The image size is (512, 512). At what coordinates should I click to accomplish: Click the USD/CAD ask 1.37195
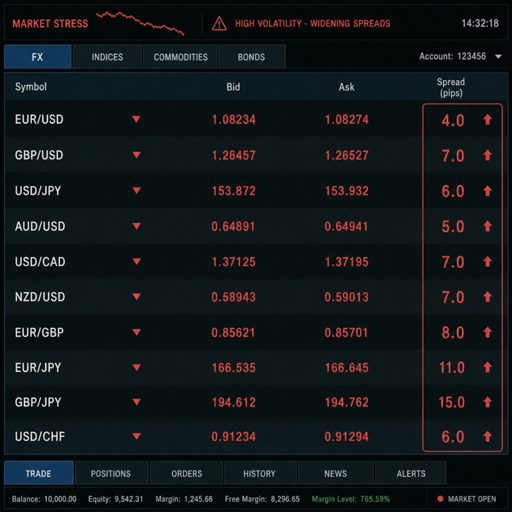click(x=347, y=262)
